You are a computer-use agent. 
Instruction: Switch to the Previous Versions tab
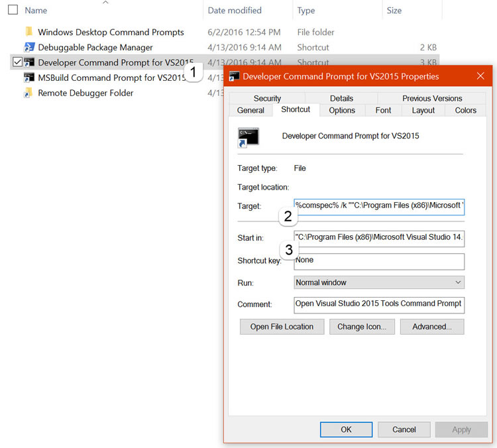(x=432, y=98)
